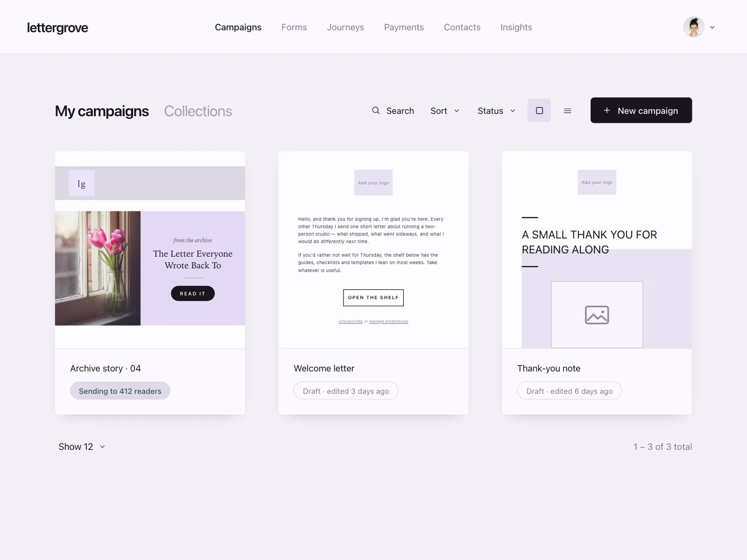Click The Letter Everyone Wrote Back To headline
This screenshot has height=560, width=747.
pyautogui.click(x=193, y=259)
